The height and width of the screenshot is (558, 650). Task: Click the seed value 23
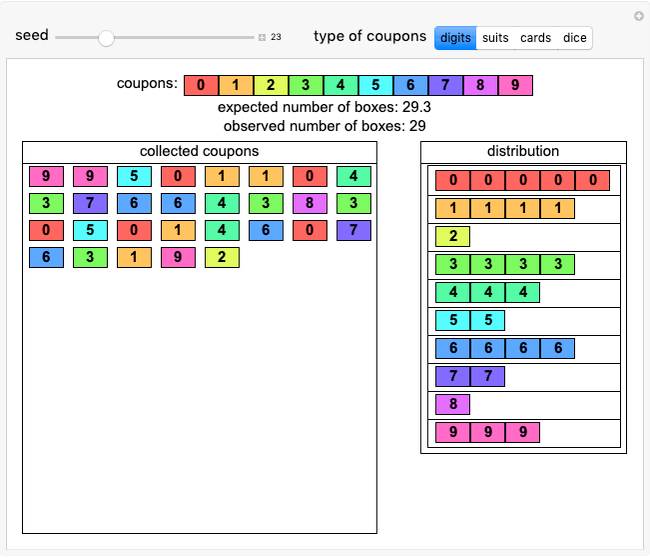pos(276,37)
